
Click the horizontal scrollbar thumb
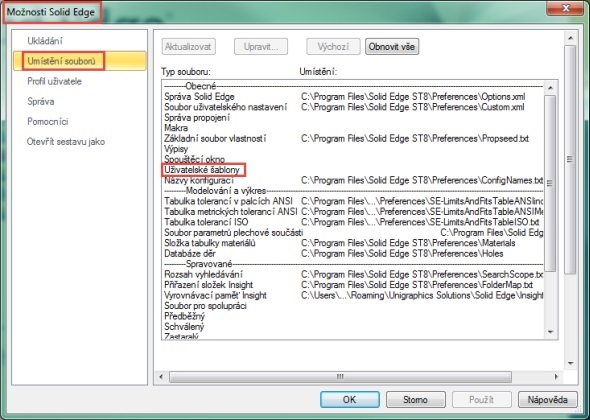[x=340, y=377]
